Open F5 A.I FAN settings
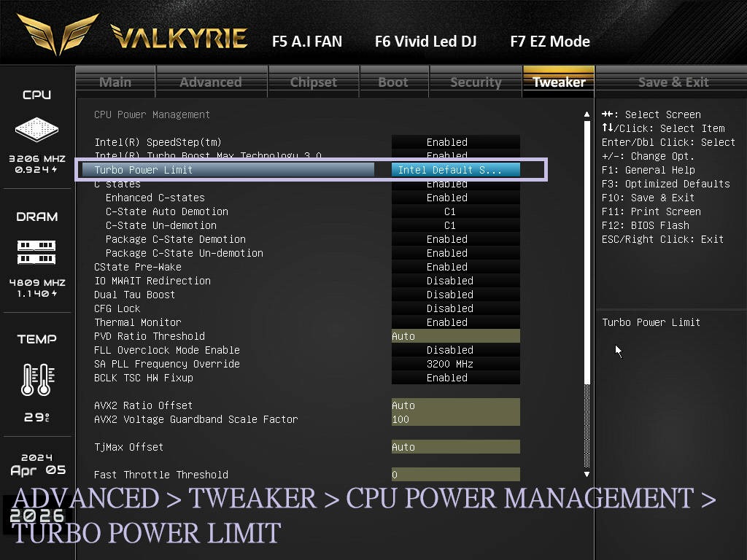This screenshot has height=560, width=747. [x=306, y=42]
